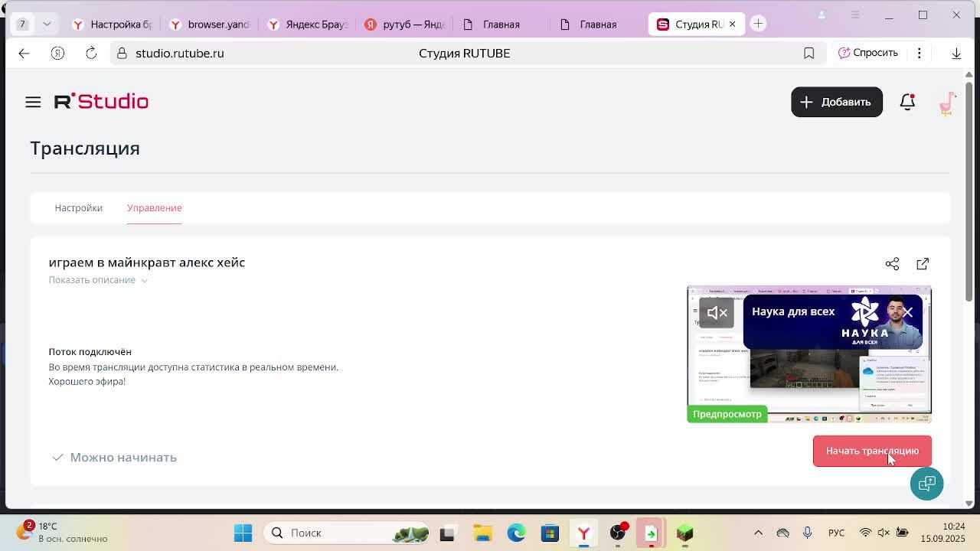Open Microsoft Store from taskbar
Image resolution: width=980 pixels, height=551 pixels.
pos(550,533)
